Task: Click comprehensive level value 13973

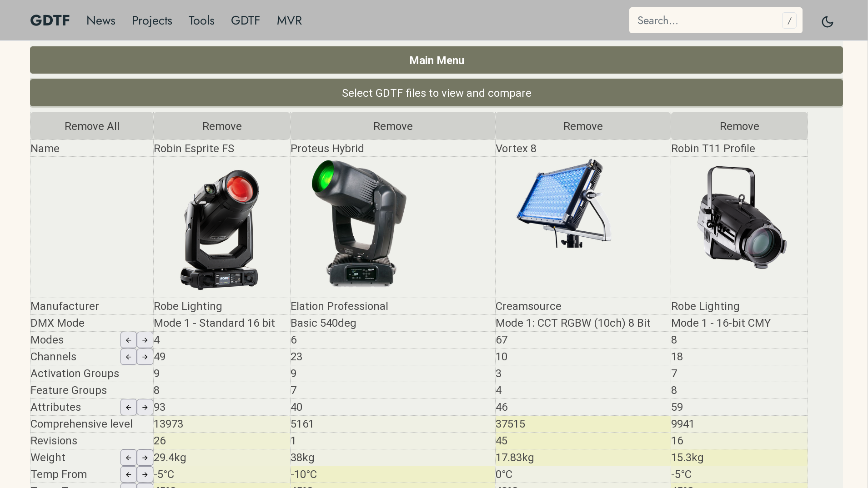Action: click(222, 424)
